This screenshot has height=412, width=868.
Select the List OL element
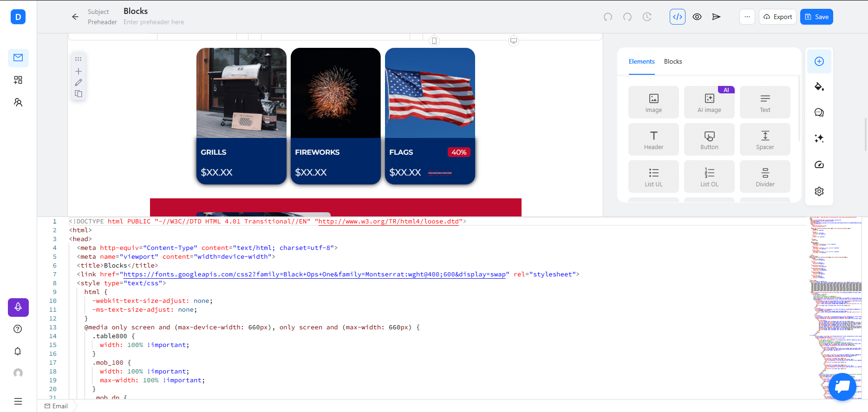coord(709,177)
